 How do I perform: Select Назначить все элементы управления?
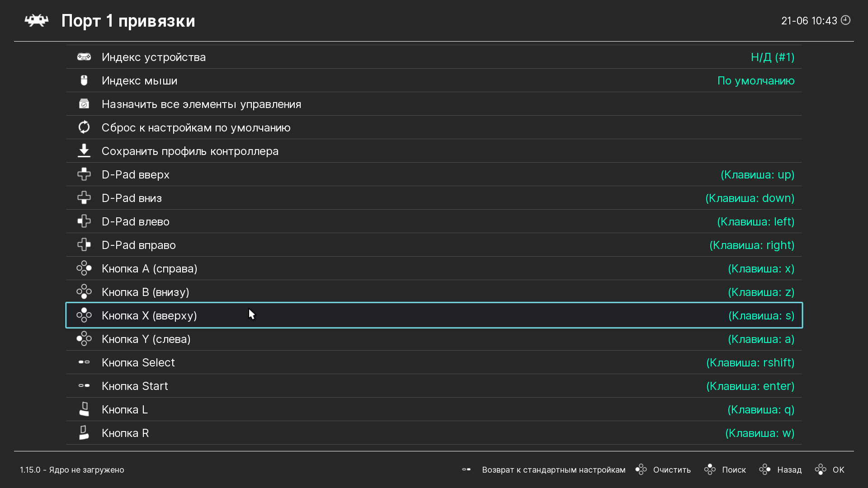[x=434, y=104]
